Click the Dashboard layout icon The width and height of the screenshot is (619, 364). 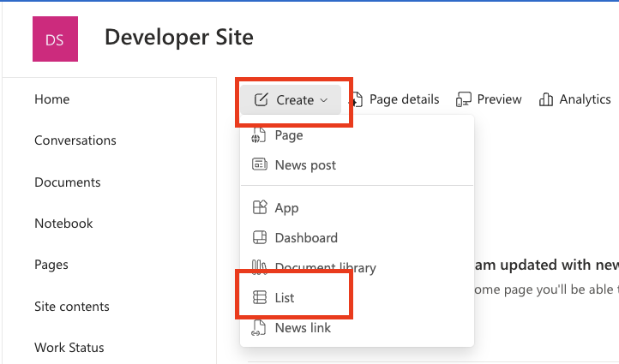(260, 237)
